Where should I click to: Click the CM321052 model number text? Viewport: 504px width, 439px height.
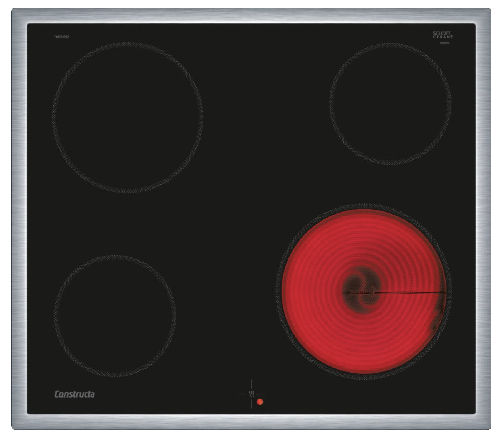tap(61, 37)
